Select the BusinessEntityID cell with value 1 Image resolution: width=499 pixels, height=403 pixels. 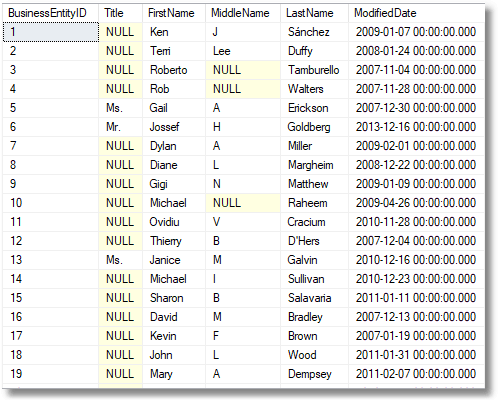(x=51, y=32)
